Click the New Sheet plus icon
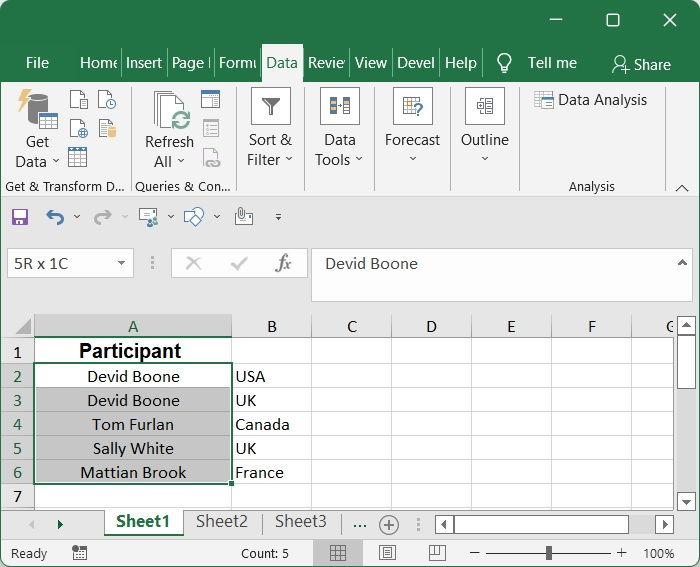 (x=389, y=524)
